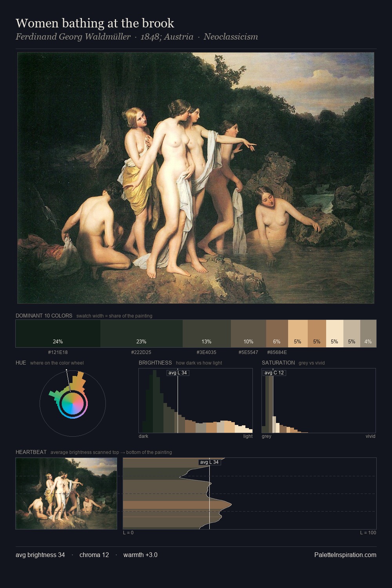Click the #5E5547 hex code
The width and height of the screenshot is (392, 588).
(249, 352)
